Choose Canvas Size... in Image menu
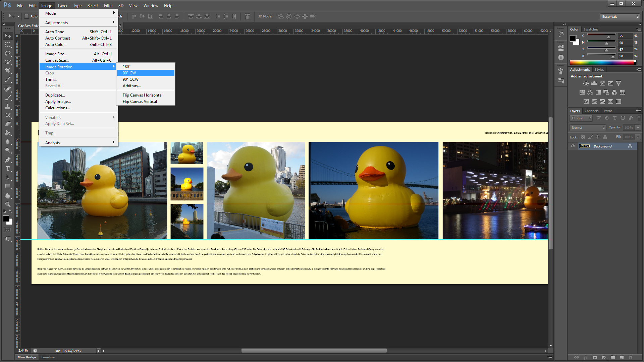Viewport: 644px width, 362px height. coord(78,60)
